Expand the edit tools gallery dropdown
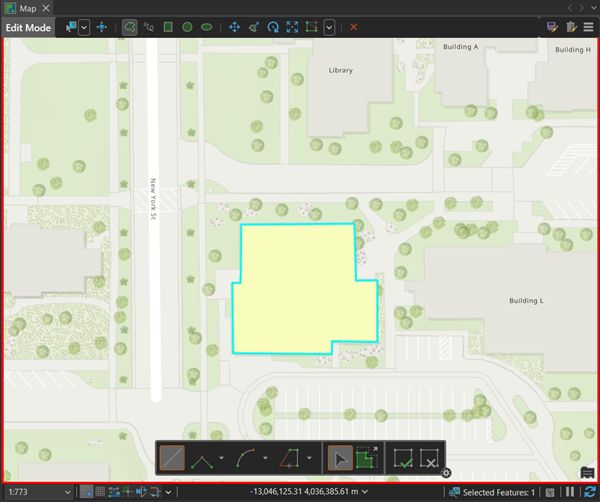This screenshot has width=600, height=502. point(329,28)
